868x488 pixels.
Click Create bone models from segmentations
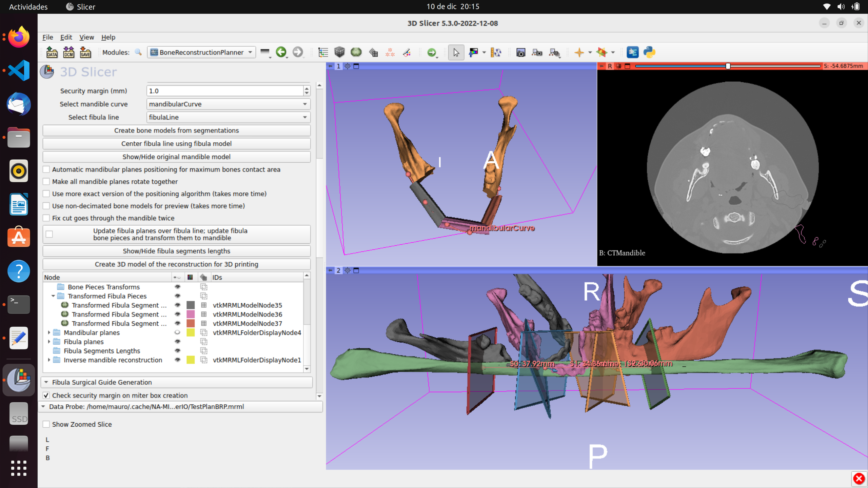pos(176,130)
